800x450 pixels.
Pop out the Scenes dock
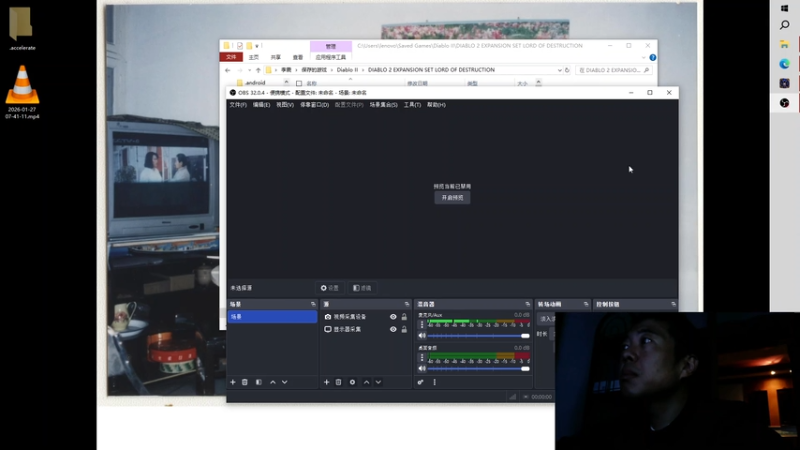(x=313, y=304)
